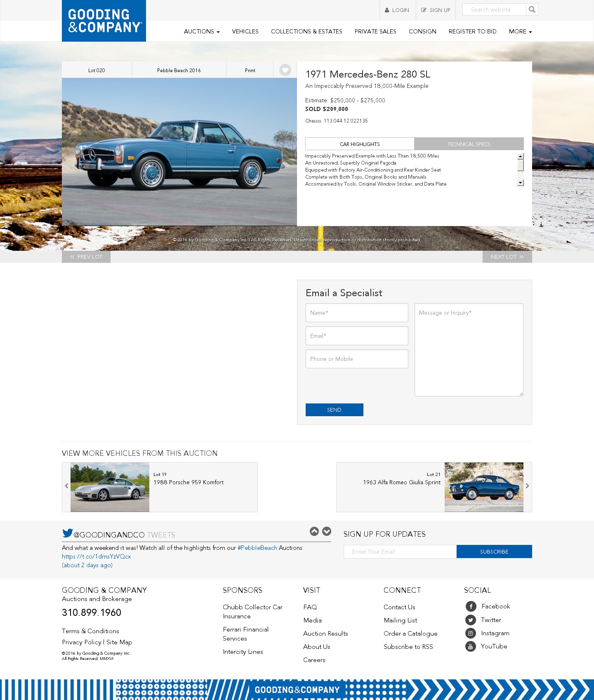Click the Gooding & Company logo
The height and width of the screenshot is (700, 594).
104,21
